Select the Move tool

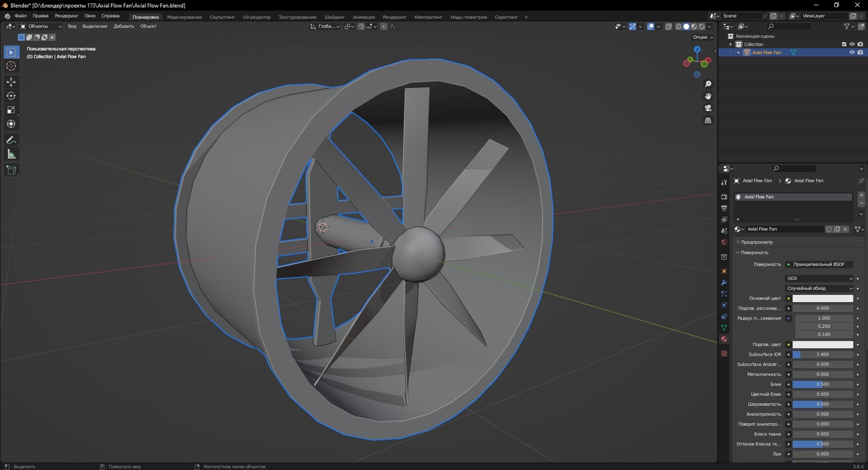click(x=11, y=82)
